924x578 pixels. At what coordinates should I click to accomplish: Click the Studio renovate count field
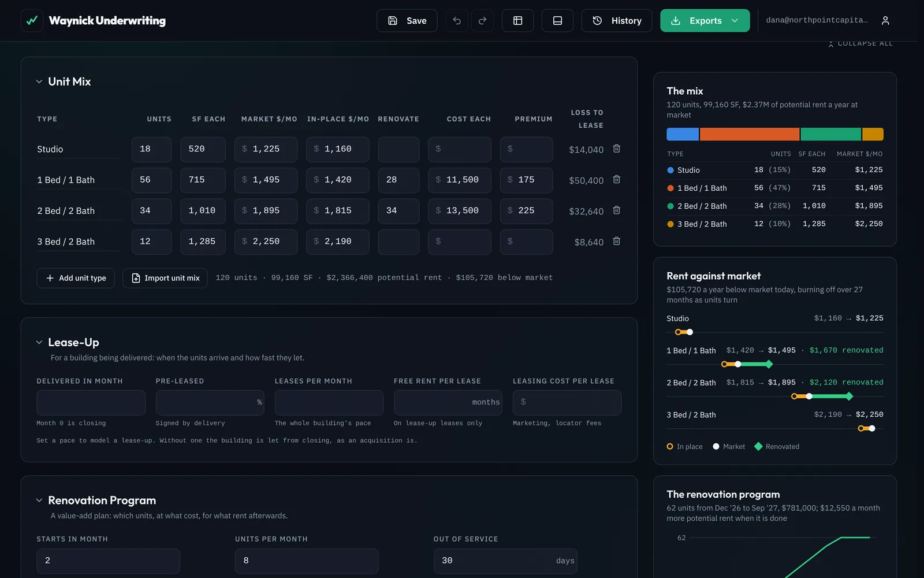pos(398,149)
